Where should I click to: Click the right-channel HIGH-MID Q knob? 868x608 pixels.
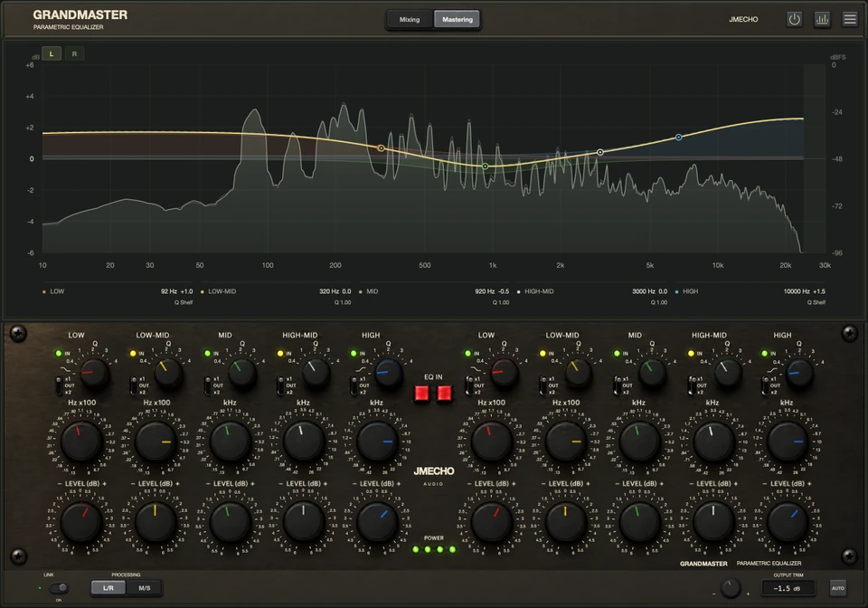pos(727,372)
